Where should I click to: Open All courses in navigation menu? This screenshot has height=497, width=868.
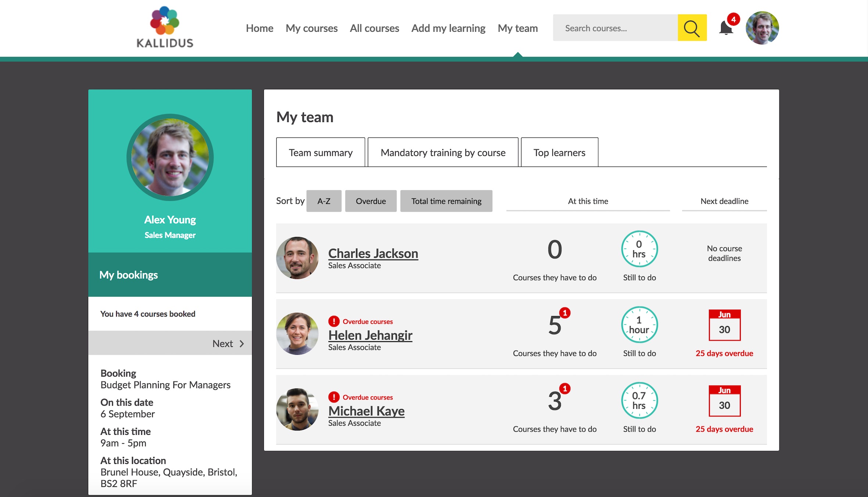pos(374,28)
